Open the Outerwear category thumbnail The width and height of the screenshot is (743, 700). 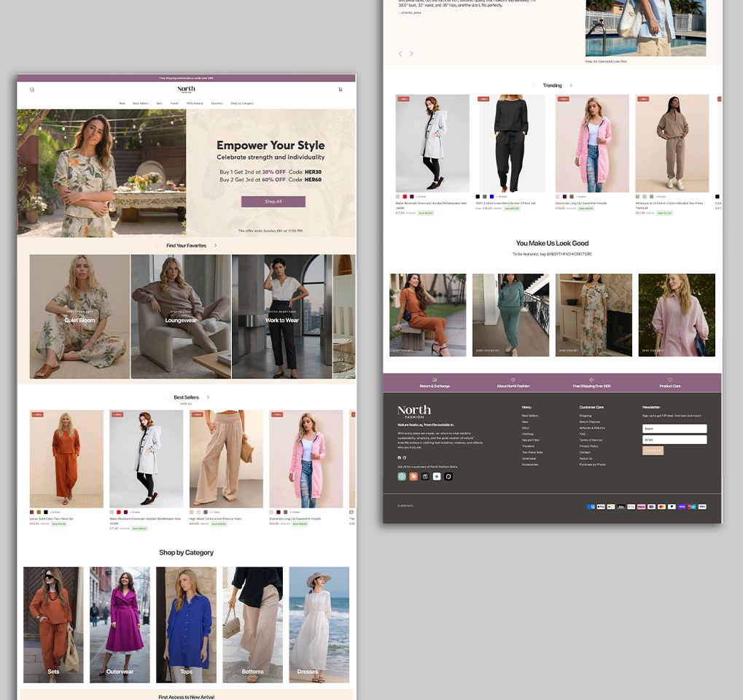coord(120,625)
